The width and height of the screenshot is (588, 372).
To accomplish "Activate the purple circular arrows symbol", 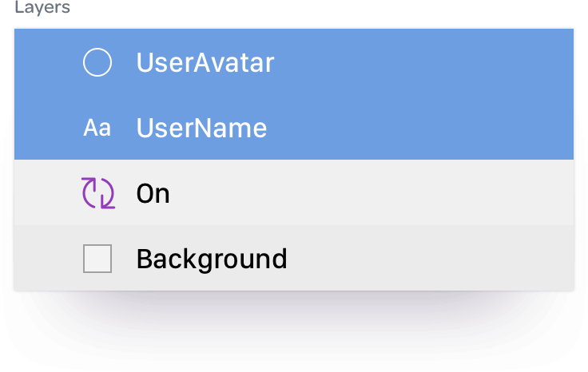I will [x=98, y=193].
